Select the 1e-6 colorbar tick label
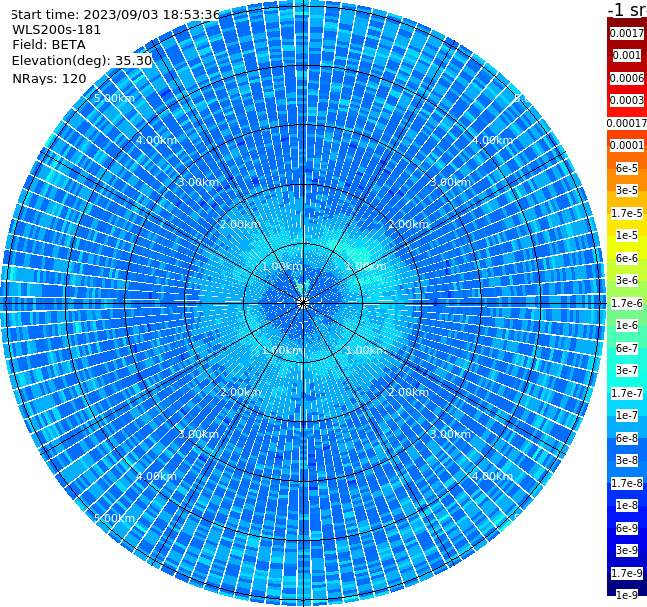The width and height of the screenshot is (647, 607). tap(627, 325)
